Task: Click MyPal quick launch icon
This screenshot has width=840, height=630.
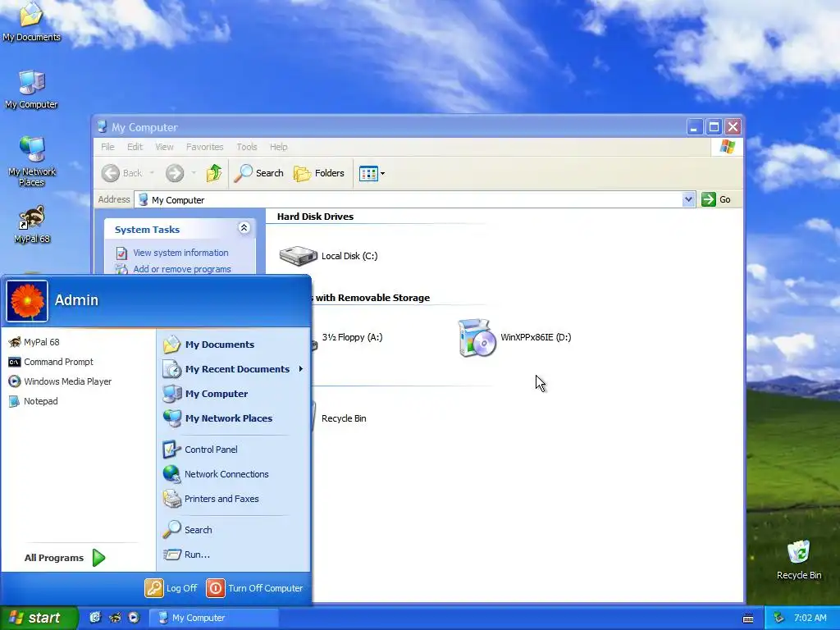Action: pyautogui.click(x=115, y=618)
